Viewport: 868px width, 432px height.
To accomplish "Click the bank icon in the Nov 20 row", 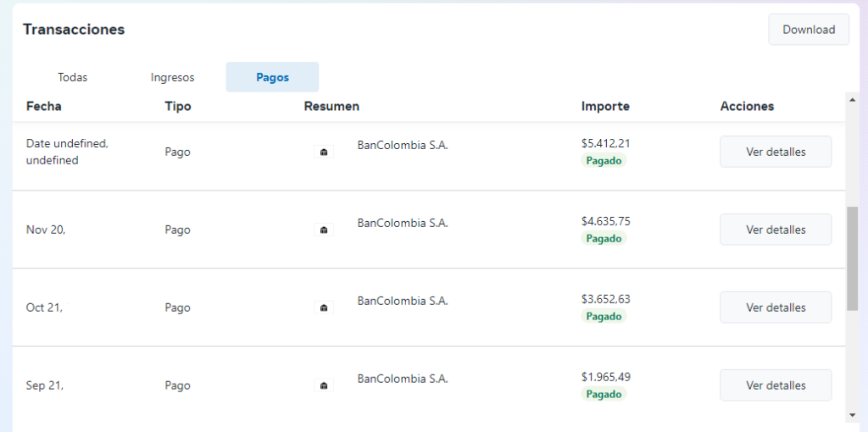I will (324, 230).
